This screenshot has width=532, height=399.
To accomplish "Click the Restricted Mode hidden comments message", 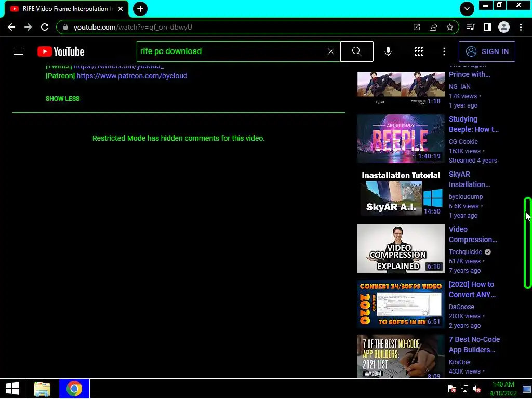I will coord(179,138).
